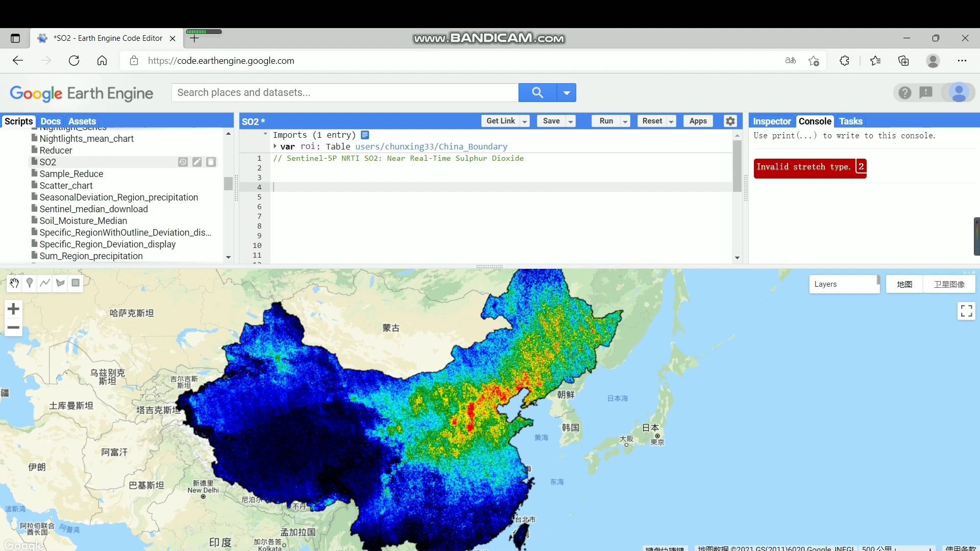The image size is (980, 551).
Task: Select the line drawing tool
Action: pyautogui.click(x=45, y=283)
